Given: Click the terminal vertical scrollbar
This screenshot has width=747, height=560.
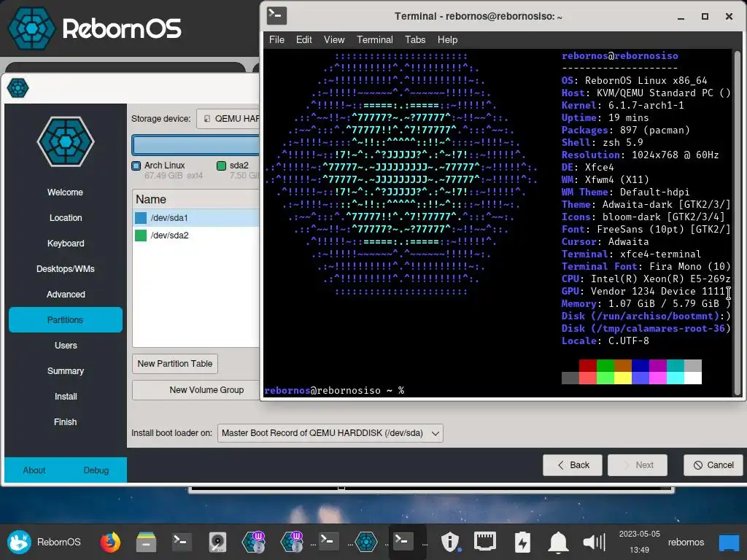Looking at the screenshot, I should coord(738,223).
